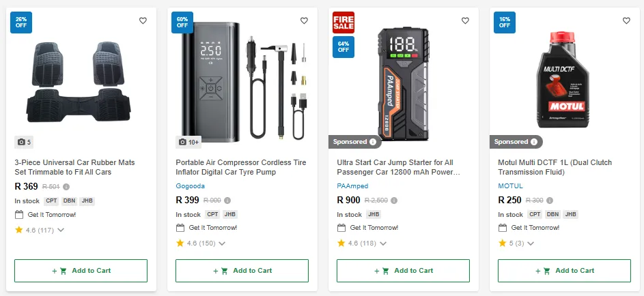The width and height of the screenshot is (644, 296).
Task: Open ratings dropdown for 5 (3) reviews
Action: (531, 243)
